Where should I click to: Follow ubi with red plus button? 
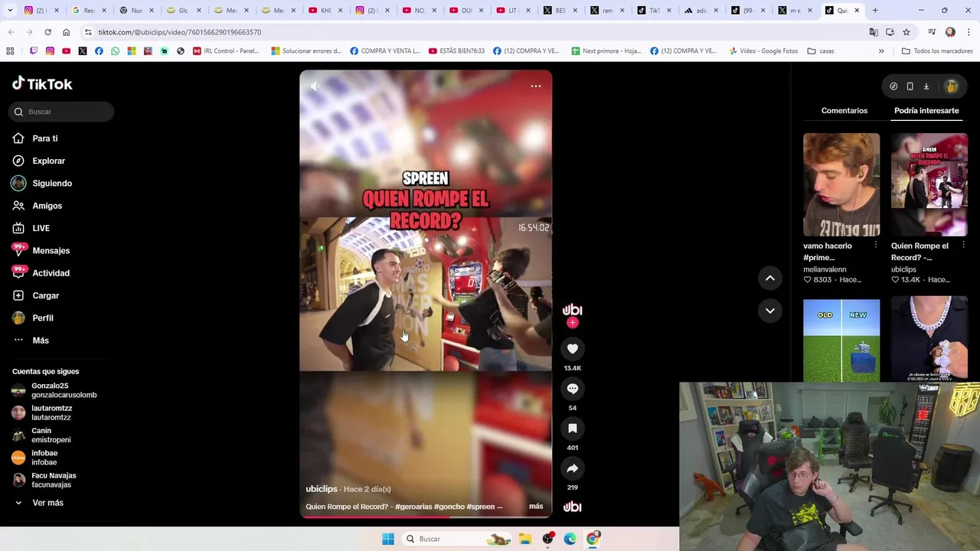coord(572,323)
